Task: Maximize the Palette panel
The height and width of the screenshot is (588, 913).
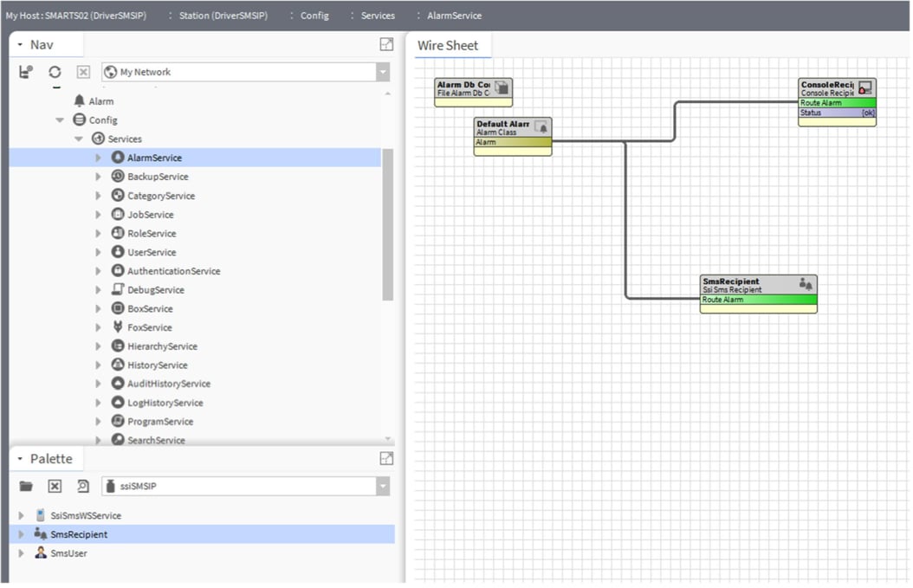Action: [386, 458]
